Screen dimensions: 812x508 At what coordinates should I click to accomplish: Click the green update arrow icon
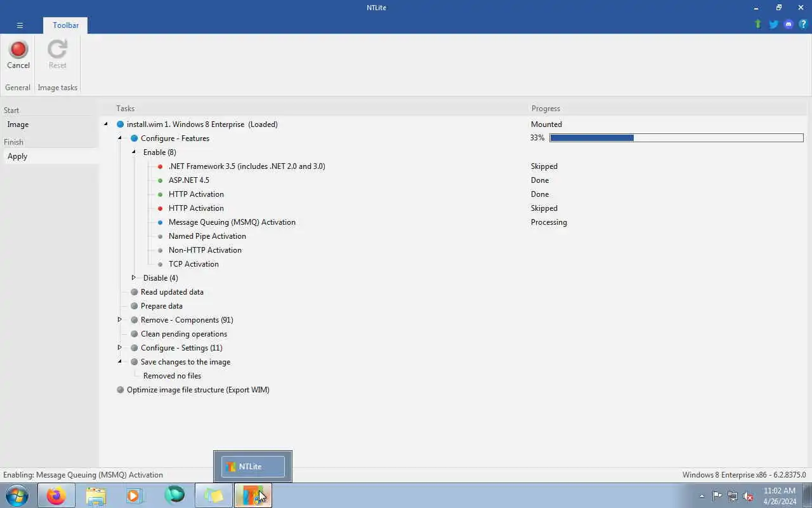click(757, 24)
